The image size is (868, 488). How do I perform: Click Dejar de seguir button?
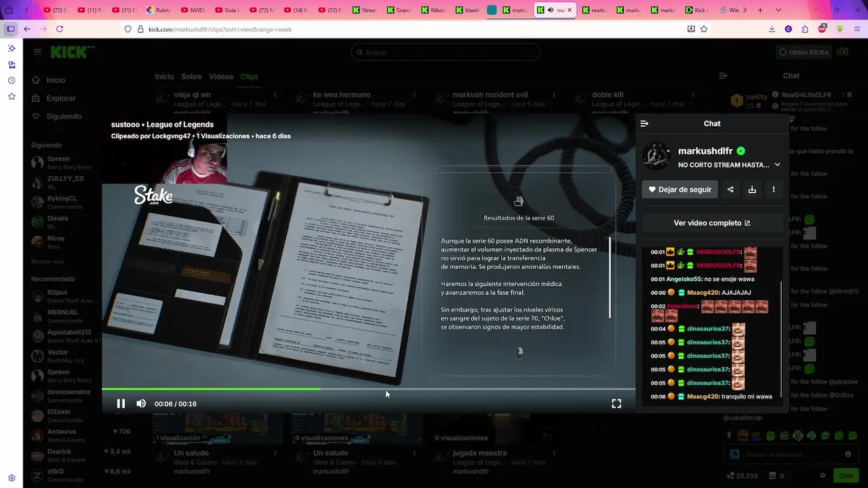pos(679,190)
